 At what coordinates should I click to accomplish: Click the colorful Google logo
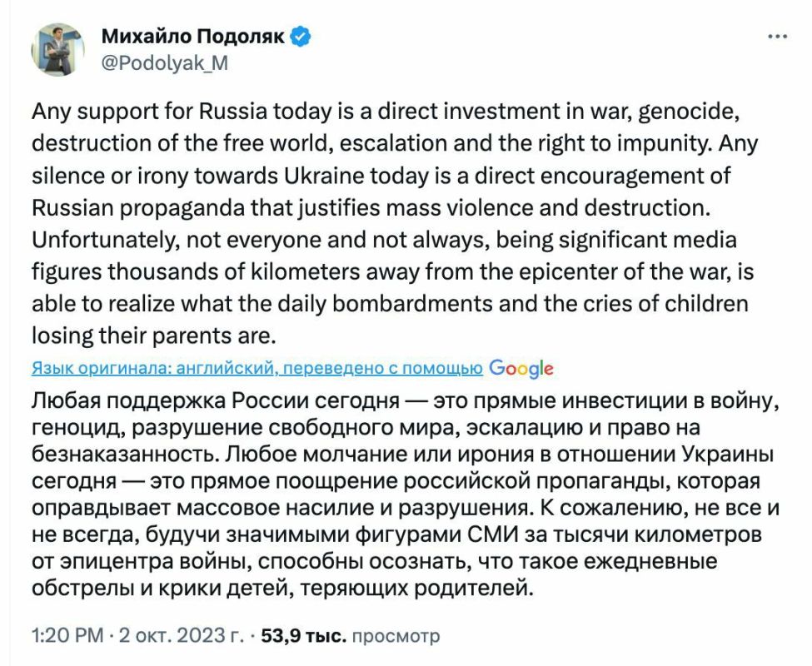pyautogui.click(x=521, y=369)
